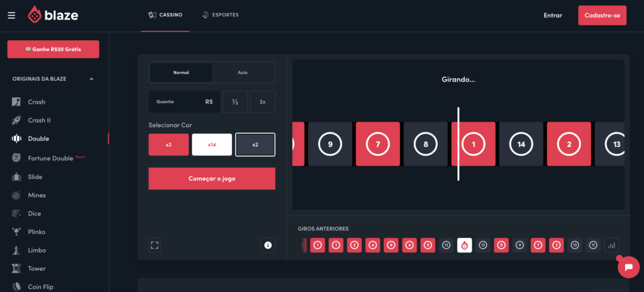Open the live chat bubble

(628, 267)
